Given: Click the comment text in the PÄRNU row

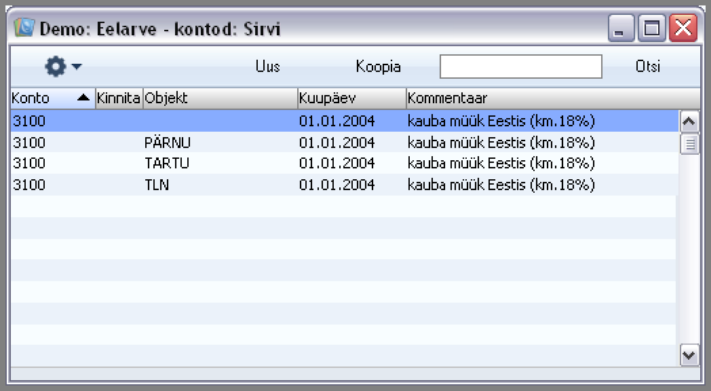Looking at the screenshot, I should (x=501, y=142).
